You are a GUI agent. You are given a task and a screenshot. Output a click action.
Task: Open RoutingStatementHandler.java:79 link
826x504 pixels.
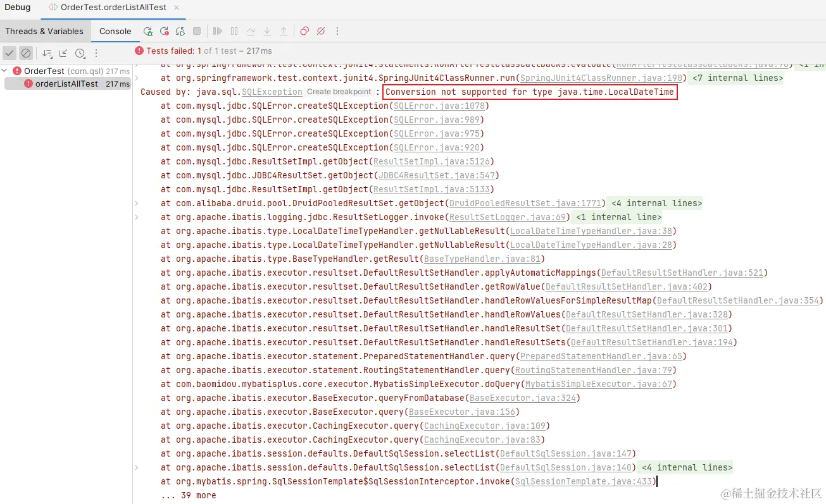point(593,370)
